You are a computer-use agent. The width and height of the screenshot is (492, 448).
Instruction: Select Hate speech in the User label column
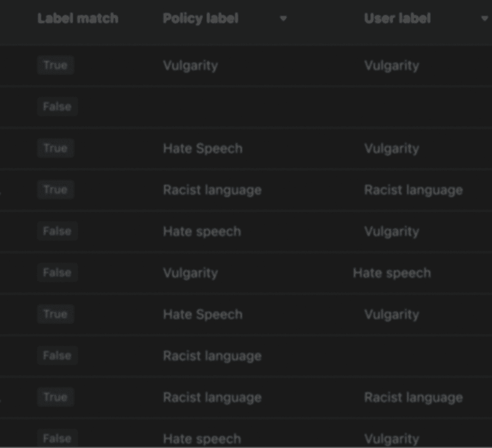[x=392, y=273]
